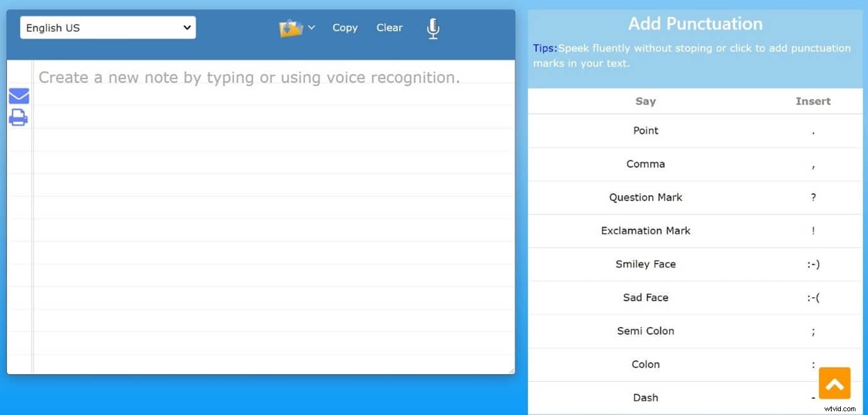Print the note using the printer icon
Viewport: 868px width, 415px height.
[x=18, y=117]
